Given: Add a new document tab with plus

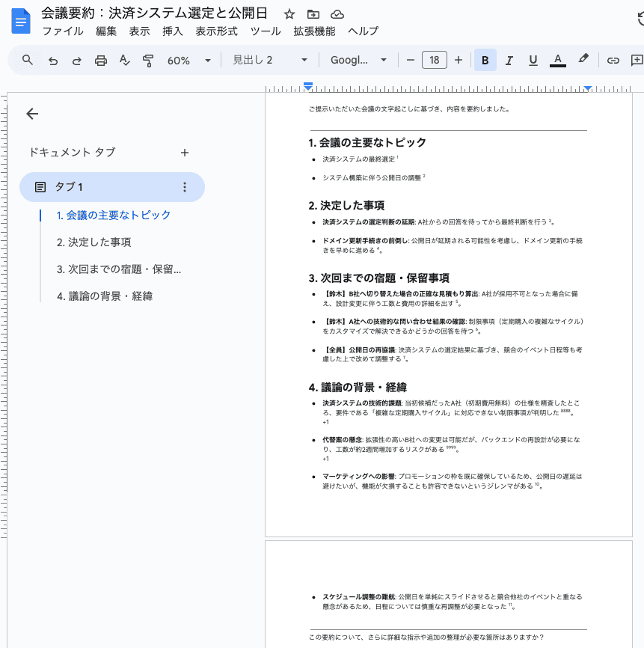Looking at the screenshot, I should coord(185,153).
